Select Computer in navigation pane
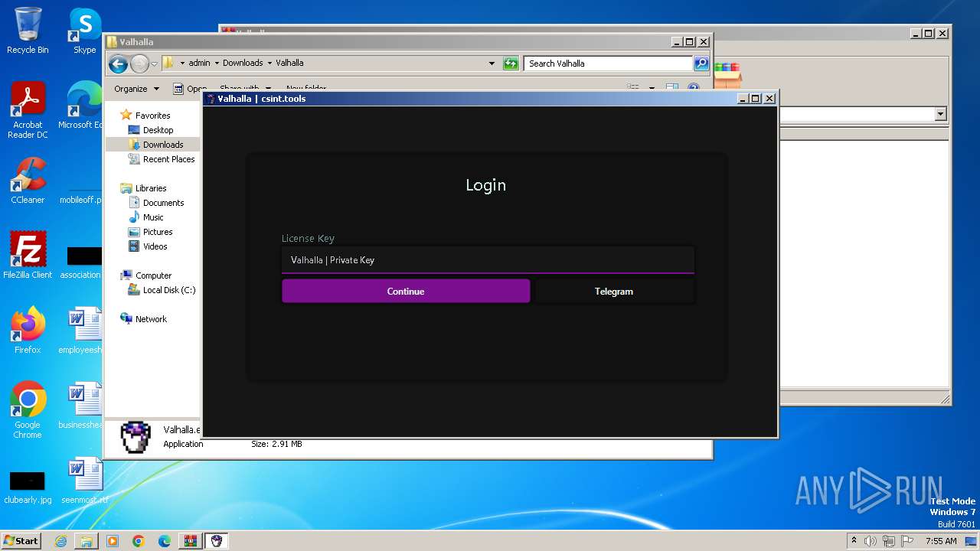Screen dimensions: 980x551 [153, 275]
